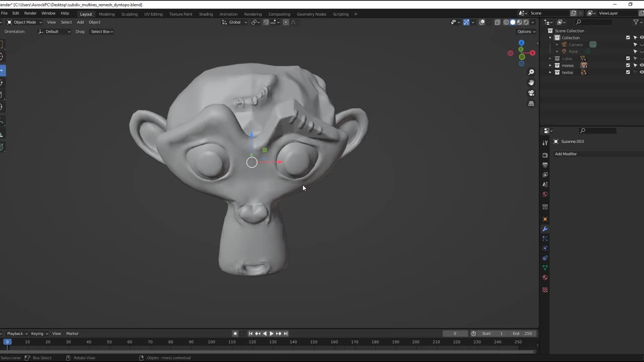Toggle proportional editing circle icon
The width and height of the screenshot is (644, 362).
pyautogui.click(x=286, y=22)
